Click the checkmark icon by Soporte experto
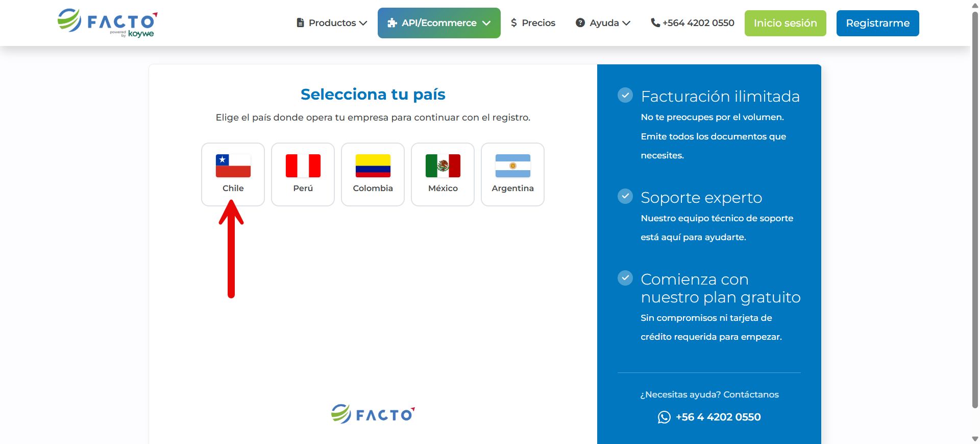The height and width of the screenshot is (444, 980). click(x=625, y=196)
